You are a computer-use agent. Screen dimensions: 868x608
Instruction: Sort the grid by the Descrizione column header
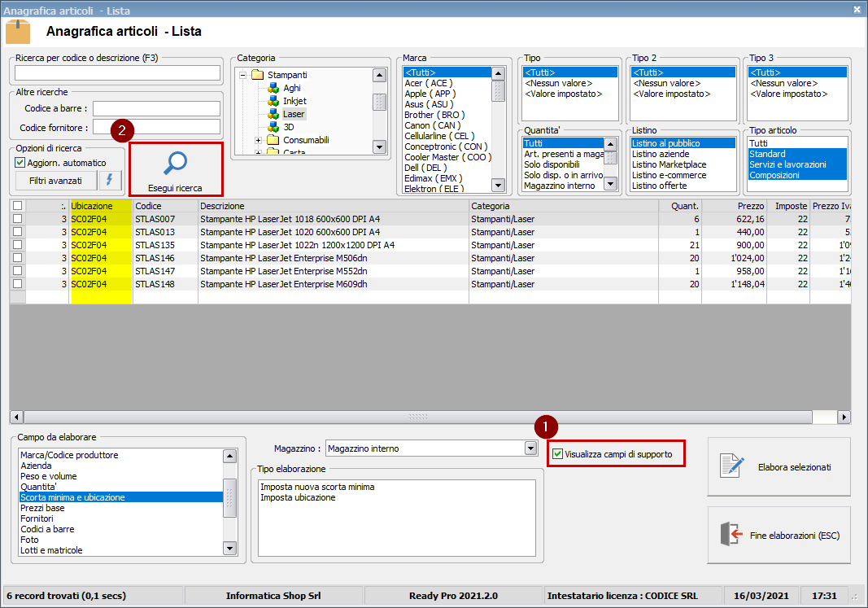click(334, 206)
